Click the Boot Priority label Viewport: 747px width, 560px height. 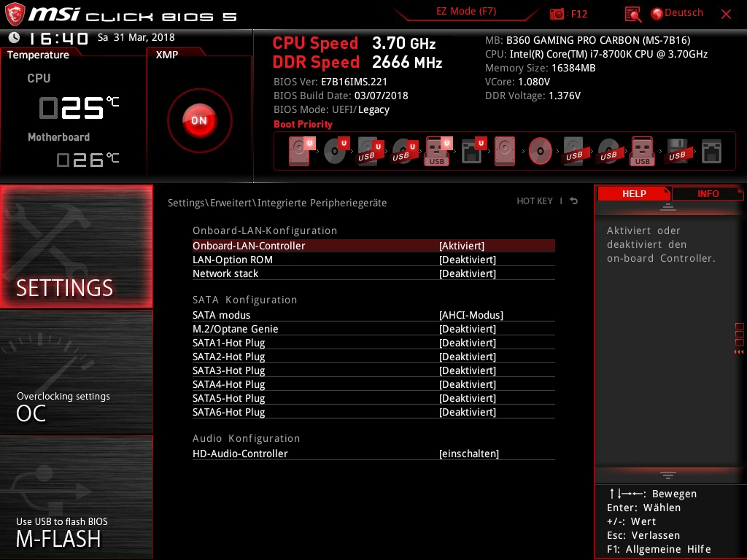point(303,124)
